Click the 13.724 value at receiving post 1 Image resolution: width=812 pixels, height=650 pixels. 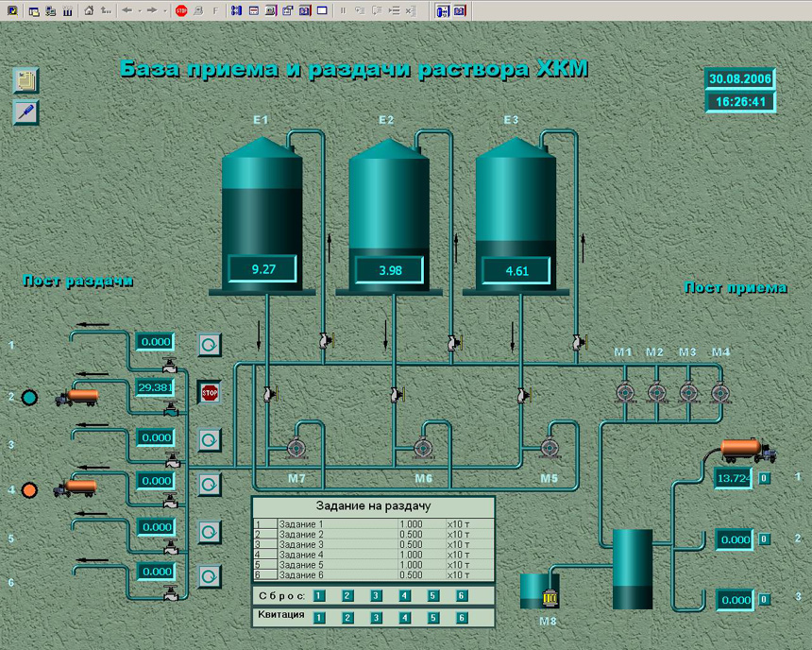(733, 478)
